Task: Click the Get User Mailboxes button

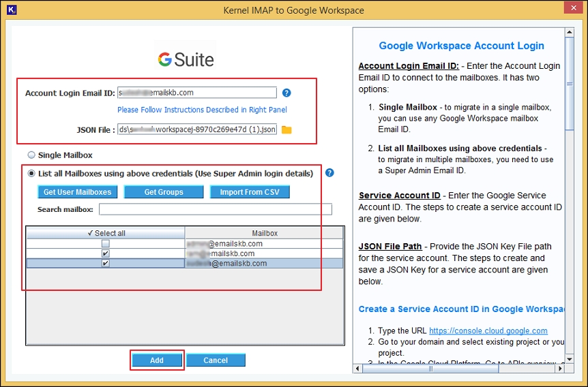Action: point(77,192)
